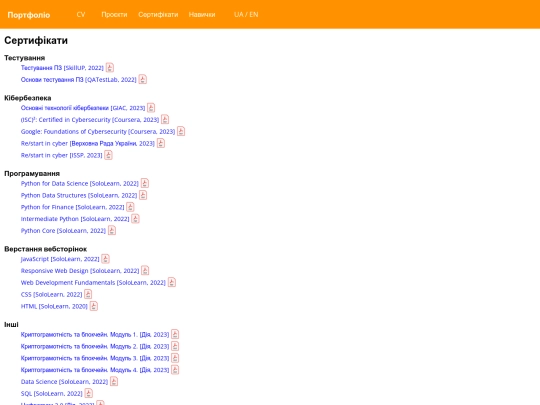Click the Верстання вебсторінок section heading
The image size is (540, 405).
point(45,249)
